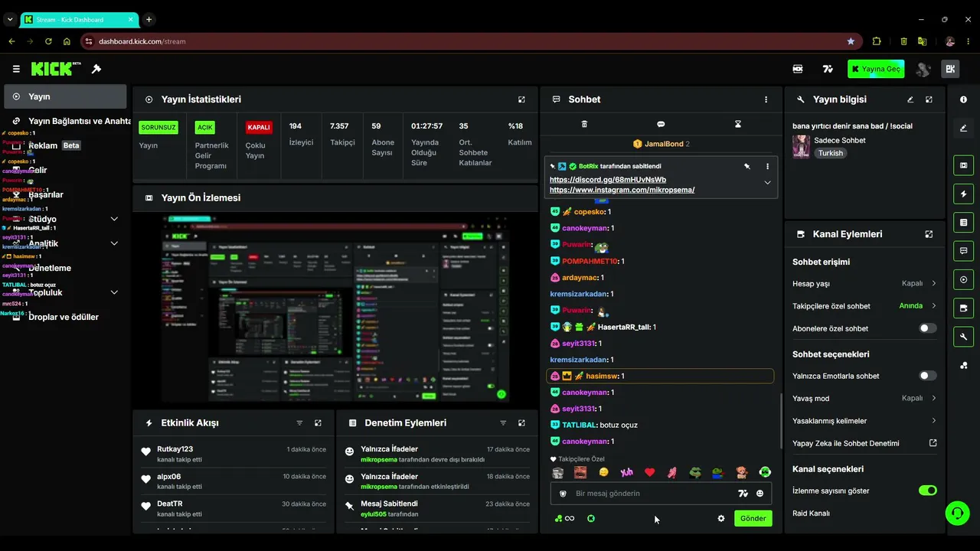
Task: Open the green support chat bubble
Action: point(957,513)
